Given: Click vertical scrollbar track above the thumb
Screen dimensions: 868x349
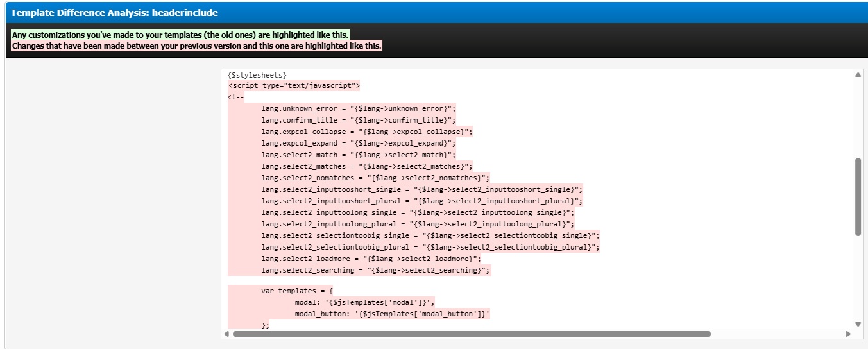Looking at the screenshot, I should (858, 119).
